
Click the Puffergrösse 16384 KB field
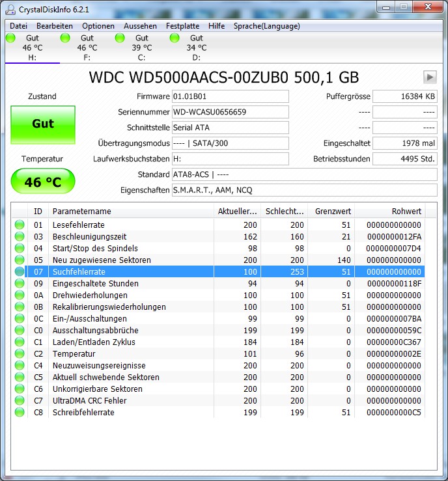click(405, 96)
